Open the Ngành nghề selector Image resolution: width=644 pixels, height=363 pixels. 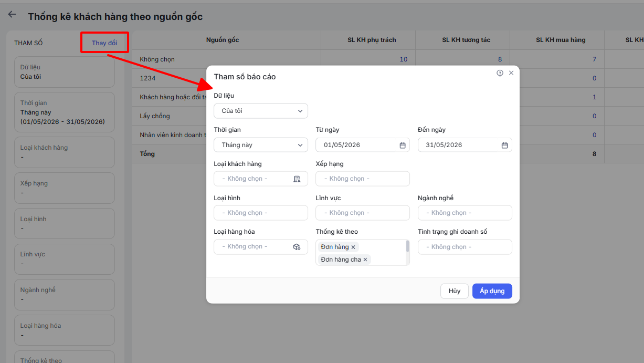[x=465, y=213]
